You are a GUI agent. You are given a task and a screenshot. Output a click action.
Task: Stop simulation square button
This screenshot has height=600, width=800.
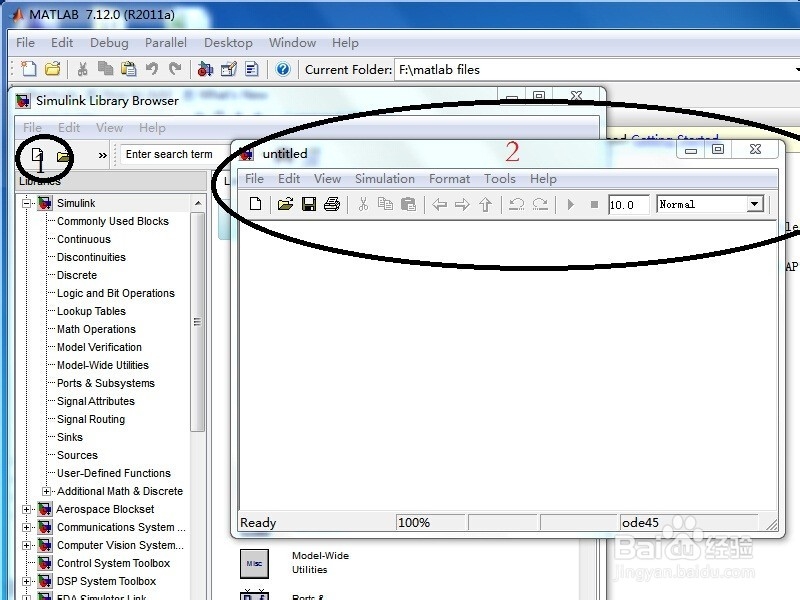[594, 205]
